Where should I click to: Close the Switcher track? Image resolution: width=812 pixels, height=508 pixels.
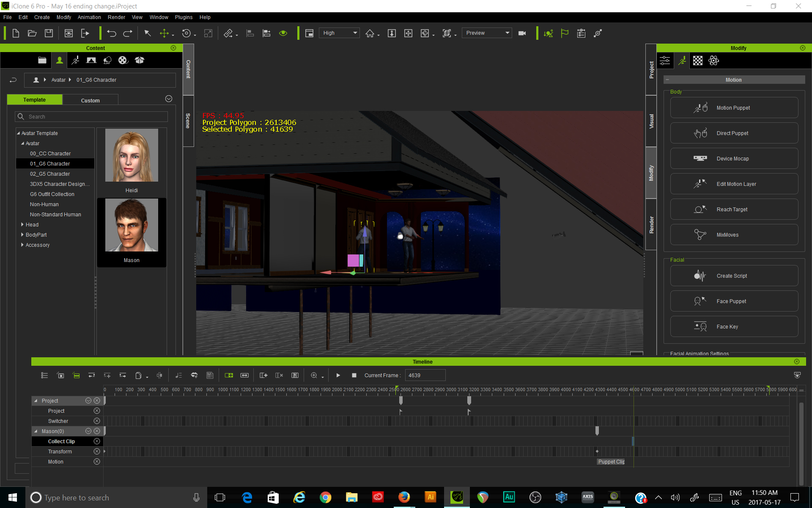click(97, 421)
